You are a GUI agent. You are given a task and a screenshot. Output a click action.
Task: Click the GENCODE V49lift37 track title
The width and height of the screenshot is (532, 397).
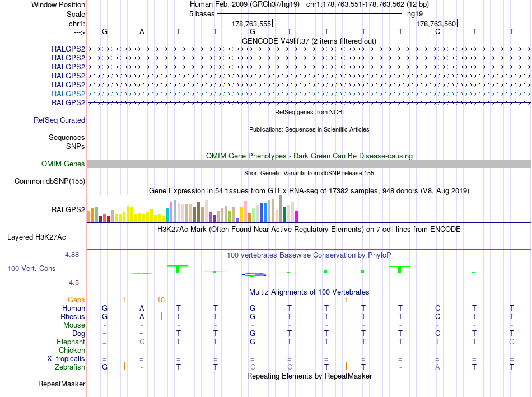coord(309,41)
